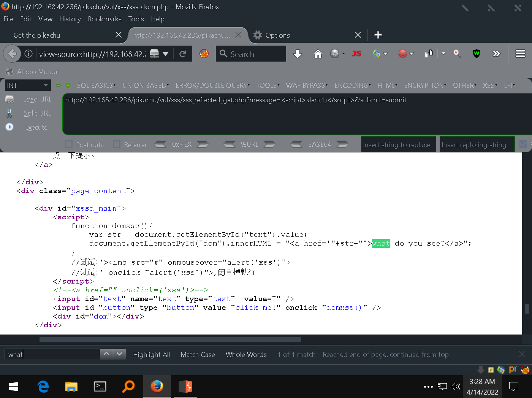Click the 'Insert replacing string' field
The width and height of the screenshot is (532, 398).
[477, 144]
